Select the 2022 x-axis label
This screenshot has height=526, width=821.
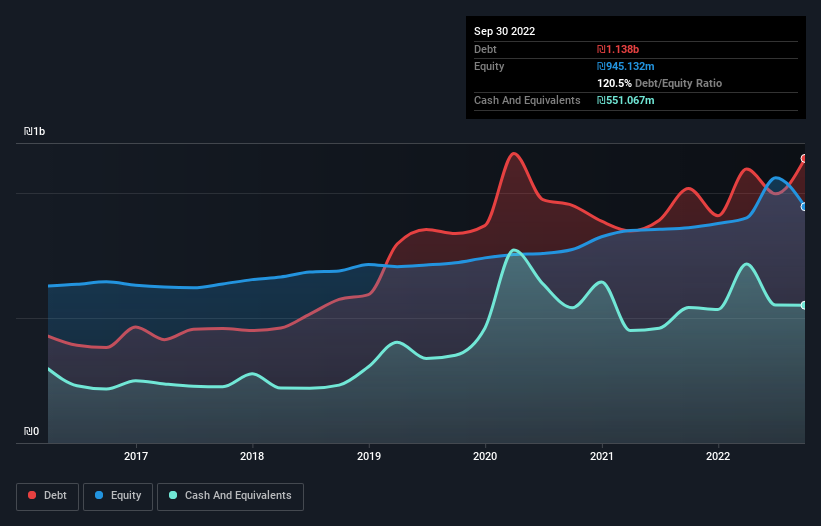[x=718, y=456]
